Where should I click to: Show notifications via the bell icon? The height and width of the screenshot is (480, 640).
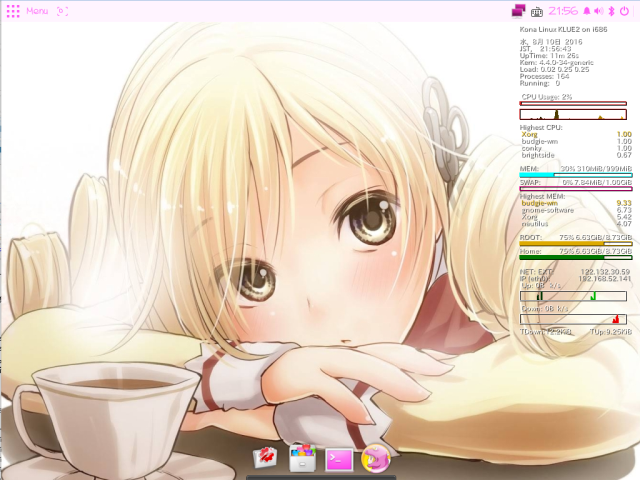click(587, 11)
